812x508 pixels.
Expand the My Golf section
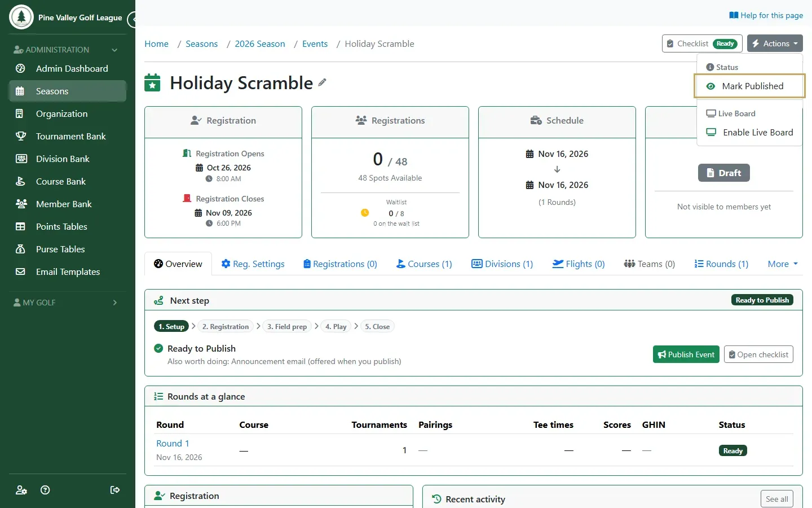pos(67,303)
